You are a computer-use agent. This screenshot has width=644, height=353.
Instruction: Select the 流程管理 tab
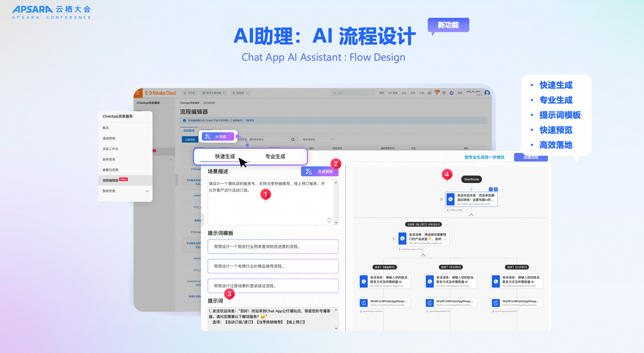pos(189,130)
